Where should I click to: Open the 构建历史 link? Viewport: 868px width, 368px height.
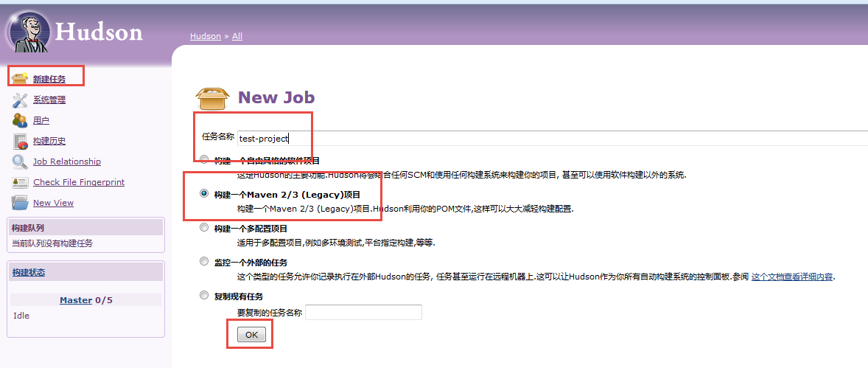point(49,141)
